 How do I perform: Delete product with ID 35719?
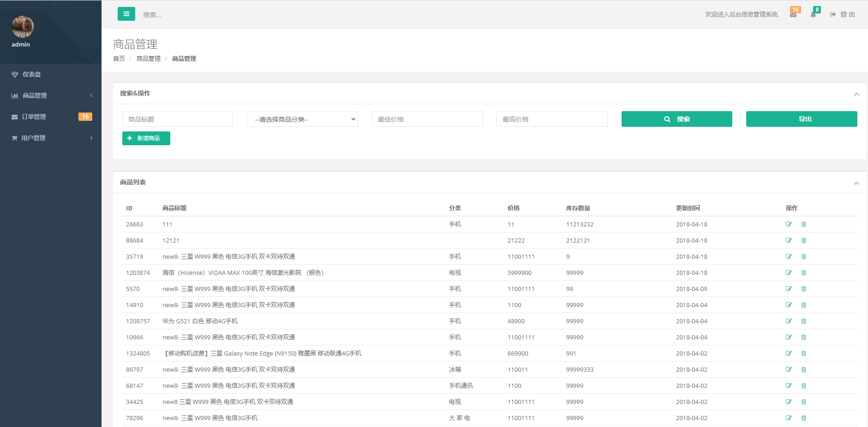click(x=803, y=256)
